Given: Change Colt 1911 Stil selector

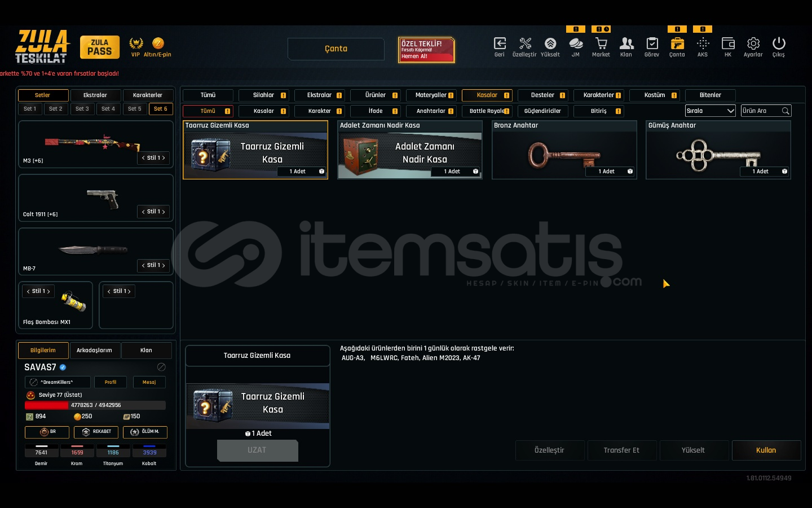Looking at the screenshot, I should [x=153, y=212].
